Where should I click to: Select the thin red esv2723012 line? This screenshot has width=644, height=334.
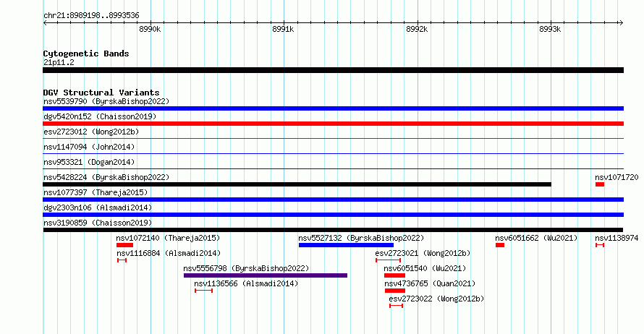333,139
